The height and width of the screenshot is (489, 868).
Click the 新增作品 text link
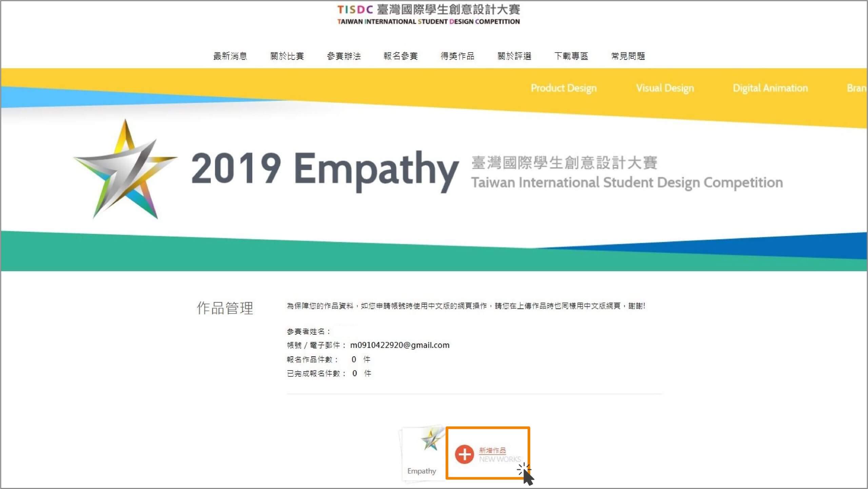click(492, 450)
